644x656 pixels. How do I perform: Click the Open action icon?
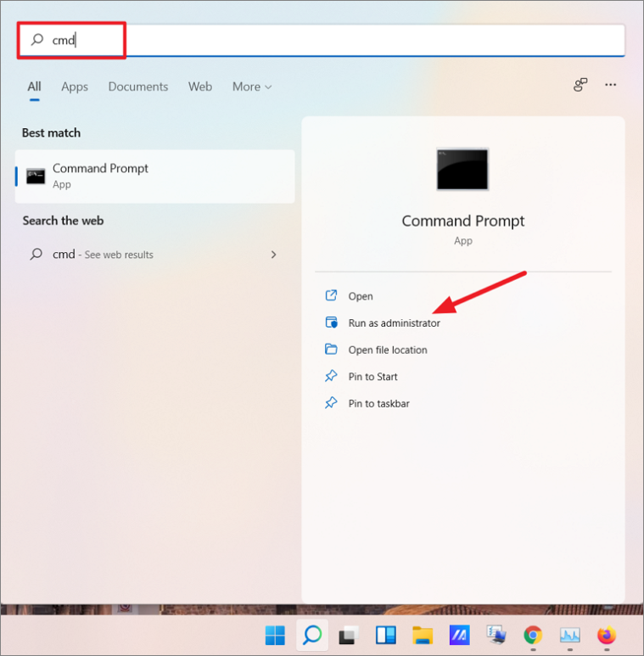(331, 295)
